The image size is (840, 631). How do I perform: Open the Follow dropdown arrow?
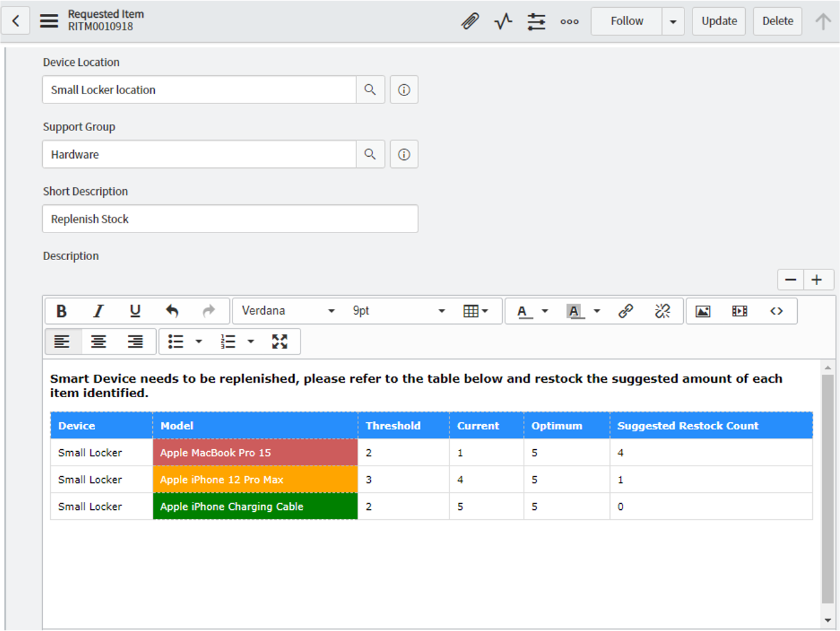pos(673,21)
